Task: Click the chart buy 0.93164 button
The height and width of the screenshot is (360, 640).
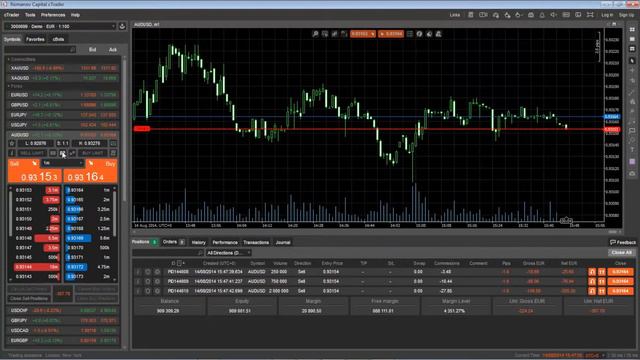Action: 391,34
